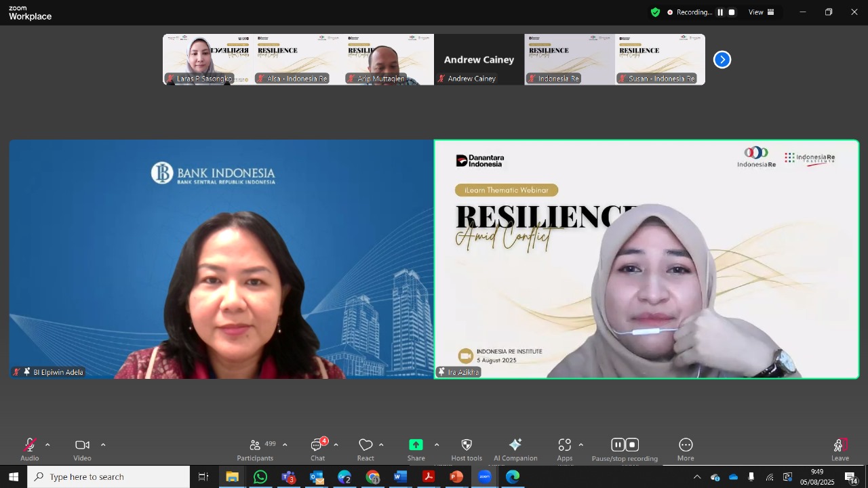Leave the meeting
This screenshot has width=868, height=488.
pos(840,449)
